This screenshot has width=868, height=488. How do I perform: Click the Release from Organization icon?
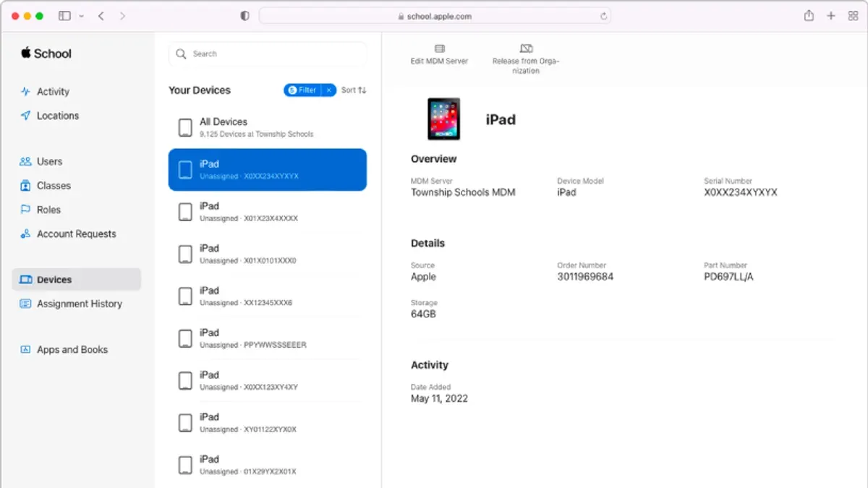pos(526,48)
